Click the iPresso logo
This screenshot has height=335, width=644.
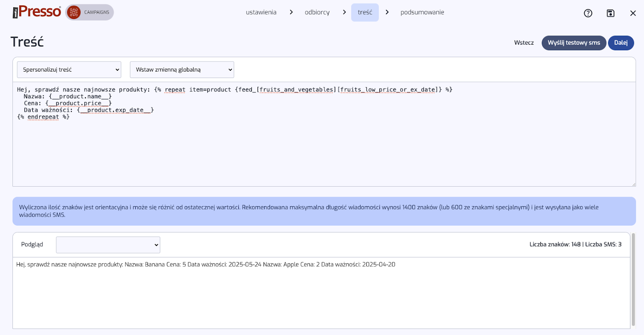click(x=37, y=12)
